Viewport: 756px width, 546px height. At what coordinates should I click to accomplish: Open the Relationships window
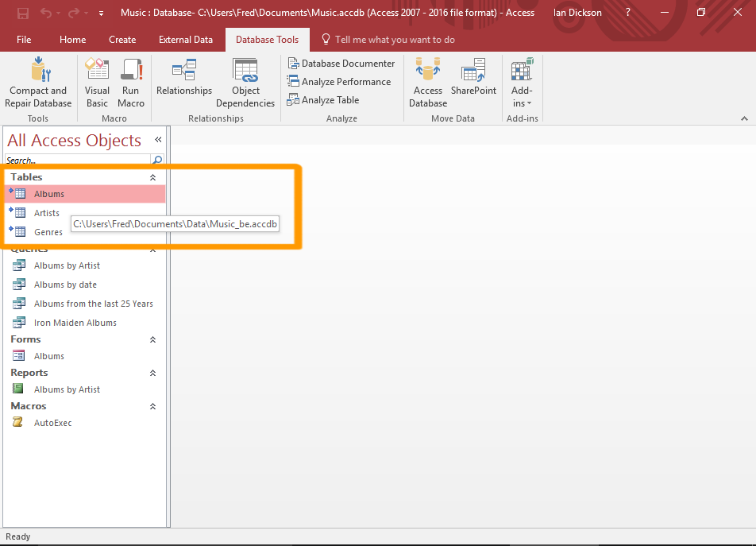pyautogui.click(x=184, y=77)
